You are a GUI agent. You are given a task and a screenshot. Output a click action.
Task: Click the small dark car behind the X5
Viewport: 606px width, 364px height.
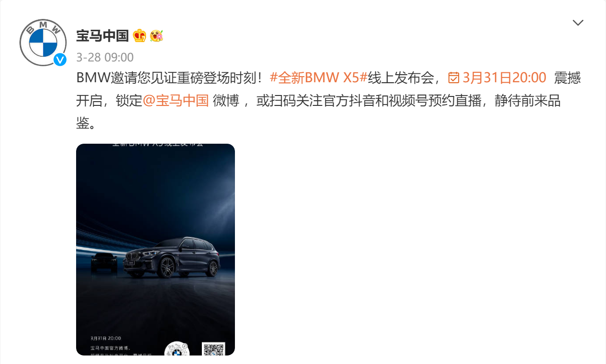[104, 262]
